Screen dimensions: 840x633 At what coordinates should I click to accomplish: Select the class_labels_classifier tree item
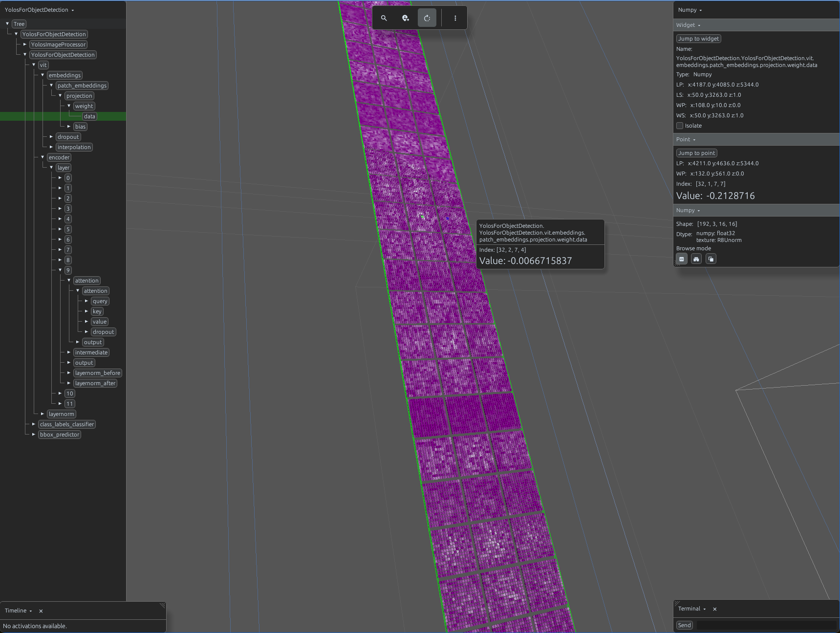pos(67,424)
